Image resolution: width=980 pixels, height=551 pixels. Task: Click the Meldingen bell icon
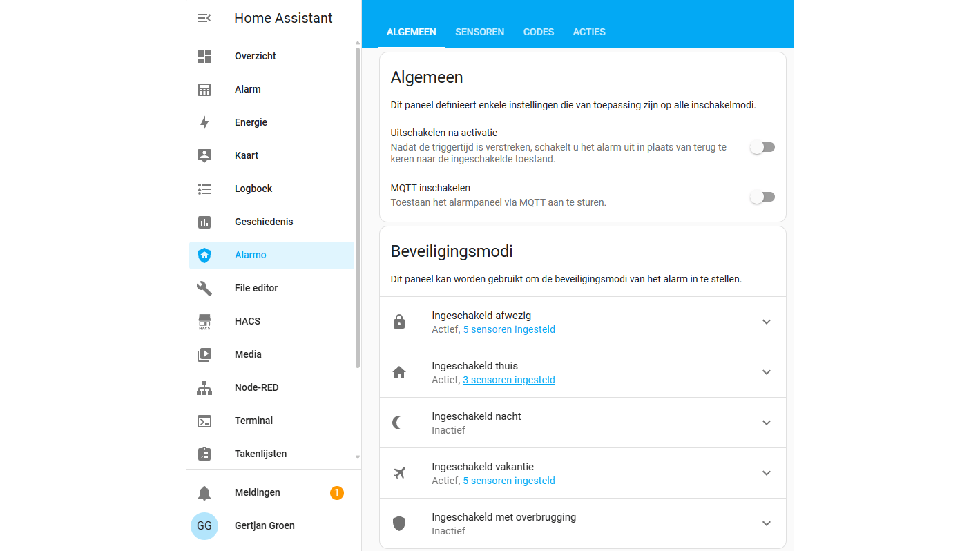click(204, 492)
